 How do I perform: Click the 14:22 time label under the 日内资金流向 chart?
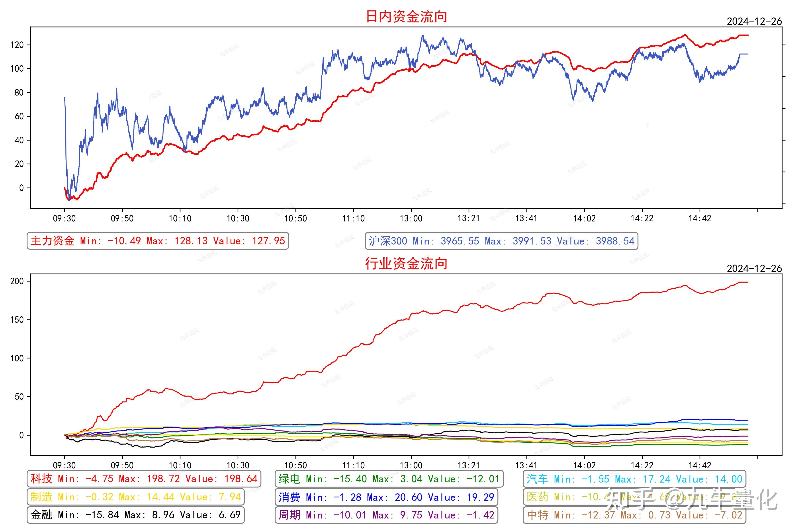click(x=642, y=219)
